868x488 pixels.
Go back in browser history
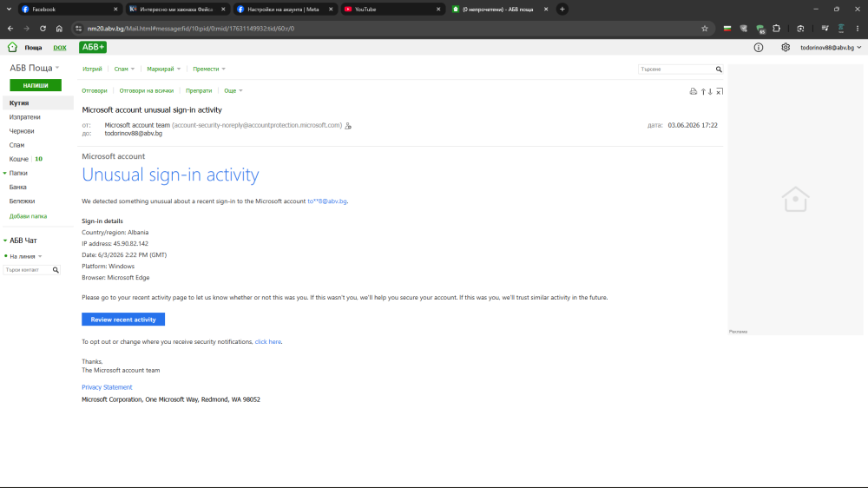tap(10, 29)
